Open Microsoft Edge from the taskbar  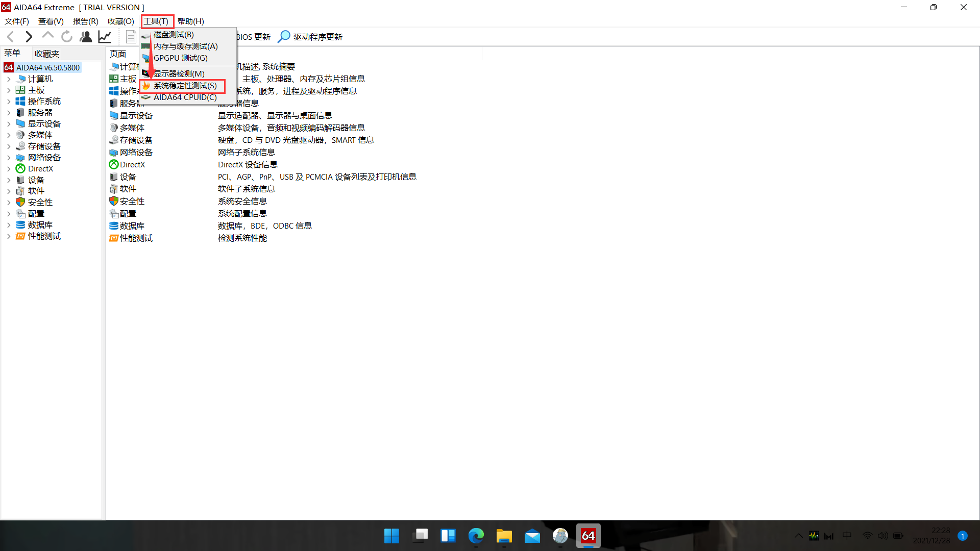pyautogui.click(x=476, y=536)
